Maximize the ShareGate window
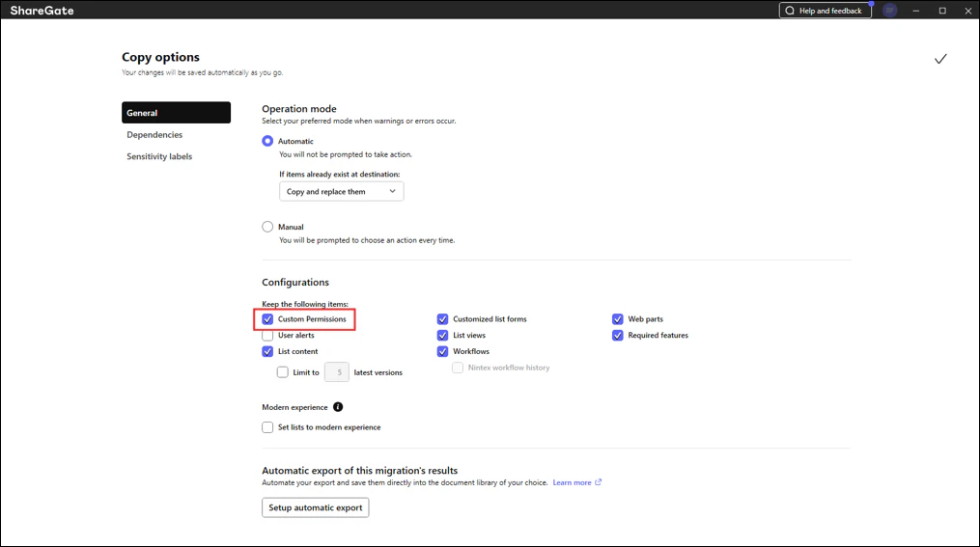Viewport: 980px width, 547px height. 942,11
